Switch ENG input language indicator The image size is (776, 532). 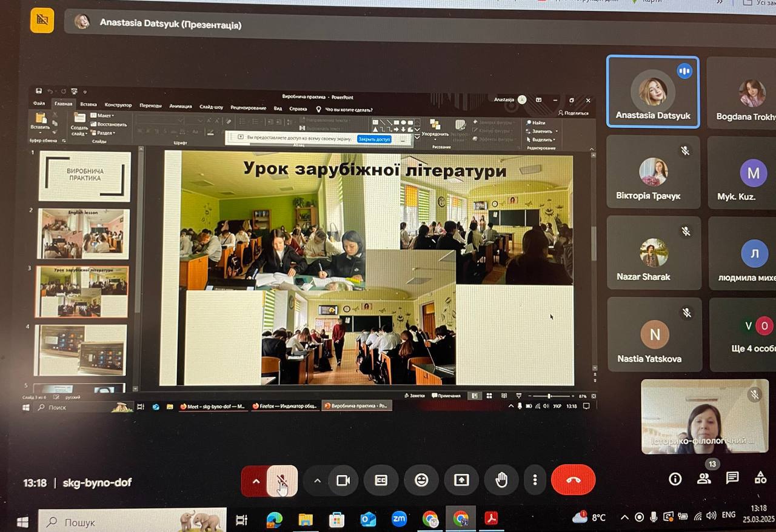coord(729,515)
